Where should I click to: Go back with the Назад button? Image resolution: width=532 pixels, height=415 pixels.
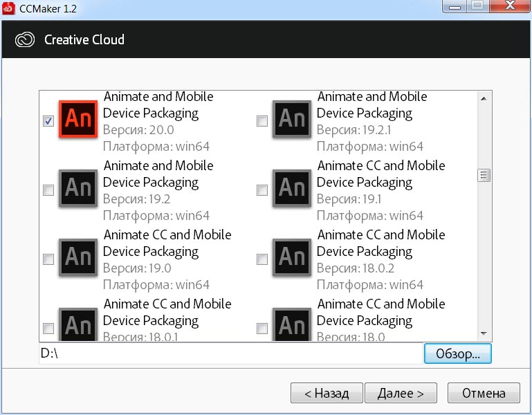coord(327,393)
